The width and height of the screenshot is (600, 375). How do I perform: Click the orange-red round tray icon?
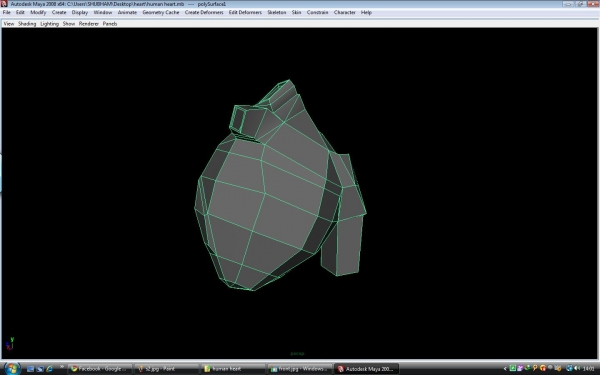(x=543, y=368)
